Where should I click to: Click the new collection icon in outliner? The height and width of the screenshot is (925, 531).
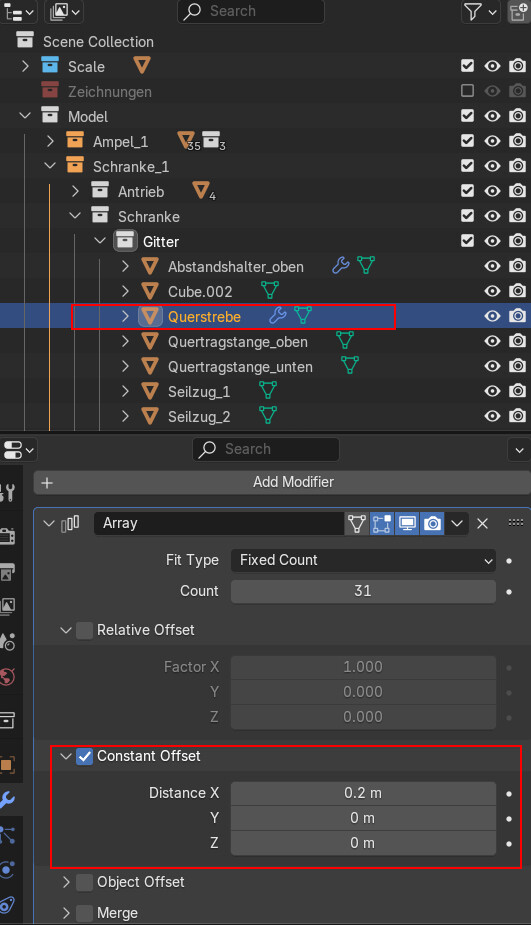tap(519, 12)
